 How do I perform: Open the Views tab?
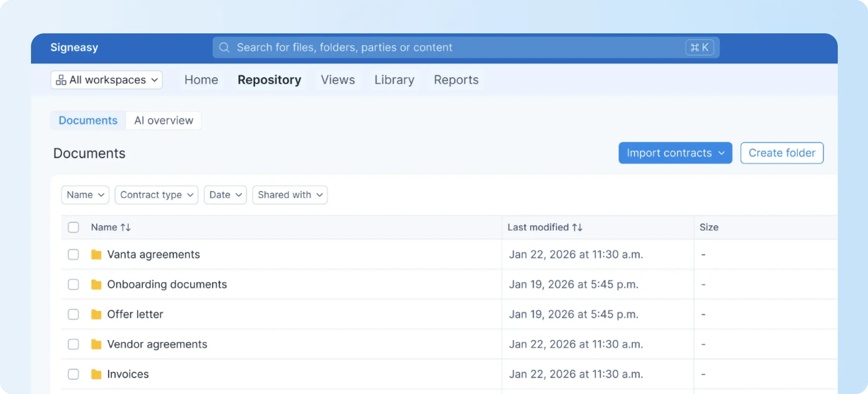(x=338, y=80)
